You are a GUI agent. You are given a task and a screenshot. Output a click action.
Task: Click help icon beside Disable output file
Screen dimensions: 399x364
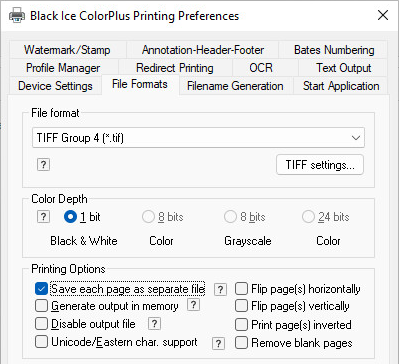(x=154, y=323)
